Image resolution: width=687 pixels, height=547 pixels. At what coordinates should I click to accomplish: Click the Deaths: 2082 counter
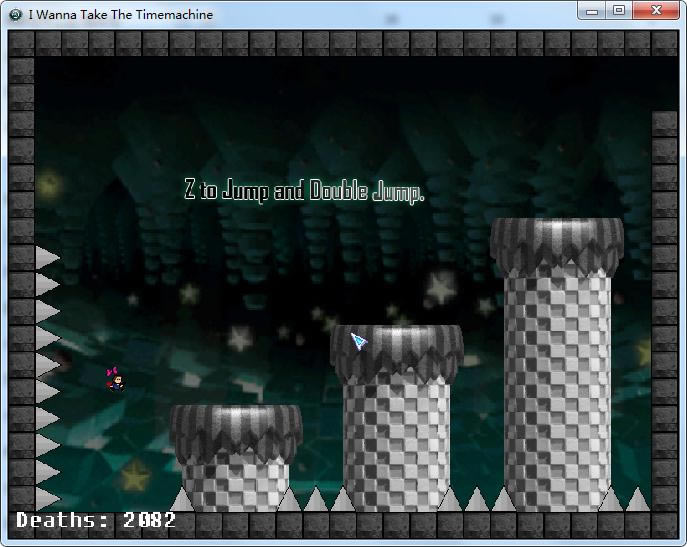[96, 520]
